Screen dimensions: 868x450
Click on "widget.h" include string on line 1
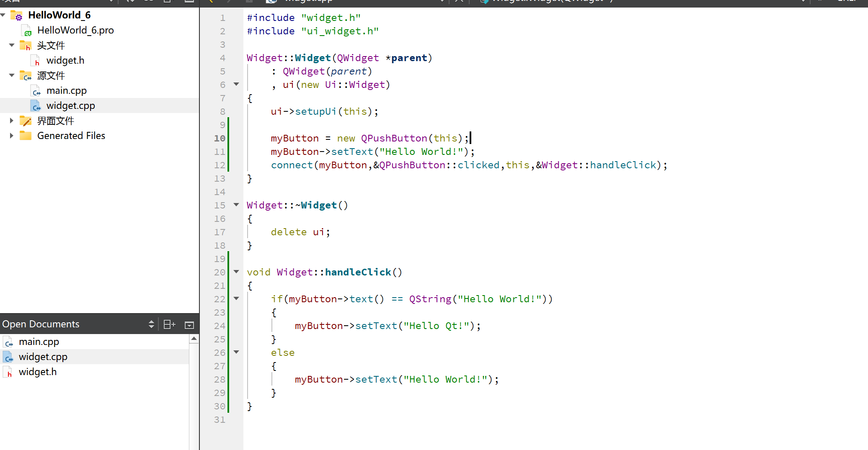coord(331,18)
